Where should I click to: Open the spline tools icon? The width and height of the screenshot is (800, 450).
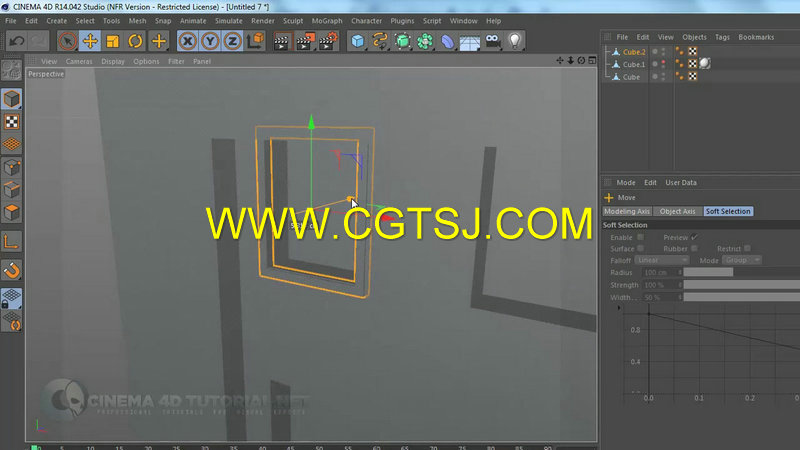[380, 41]
